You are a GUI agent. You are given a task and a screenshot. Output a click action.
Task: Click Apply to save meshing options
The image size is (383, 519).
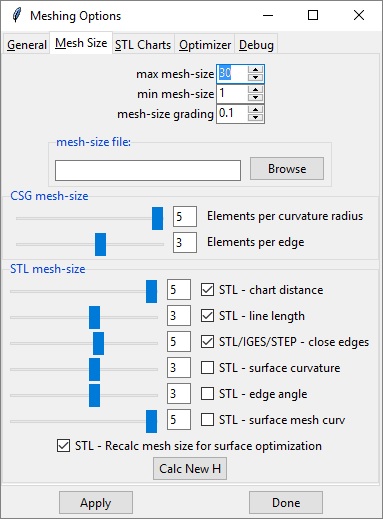point(96,502)
